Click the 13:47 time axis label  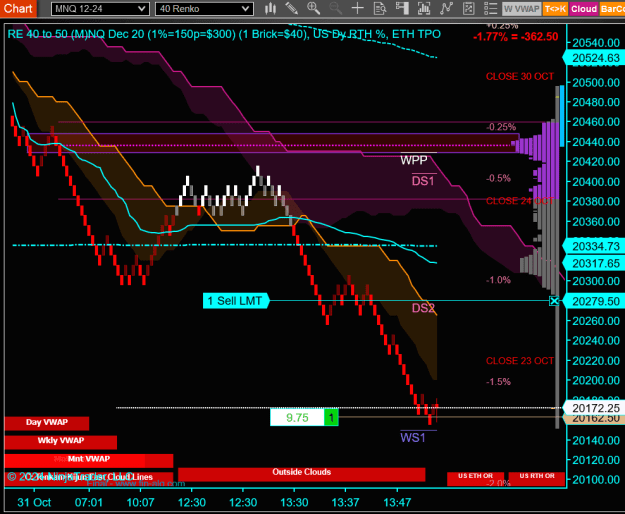click(x=397, y=502)
